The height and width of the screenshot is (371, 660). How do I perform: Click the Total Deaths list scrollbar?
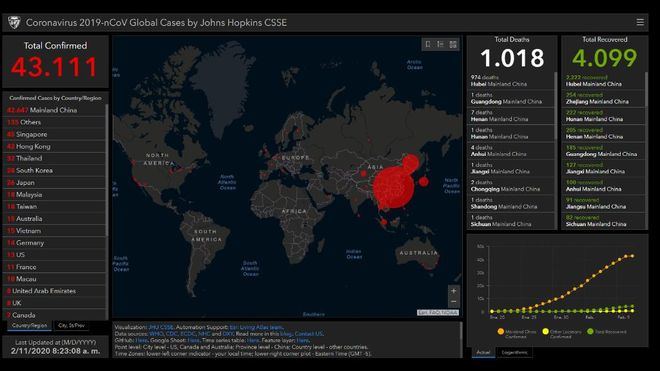pos(555,105)
